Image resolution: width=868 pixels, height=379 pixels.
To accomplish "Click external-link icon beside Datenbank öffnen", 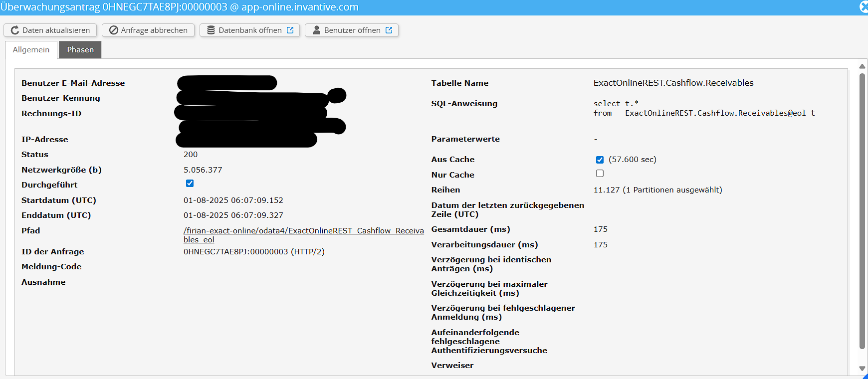I will (x=290, y=30).
